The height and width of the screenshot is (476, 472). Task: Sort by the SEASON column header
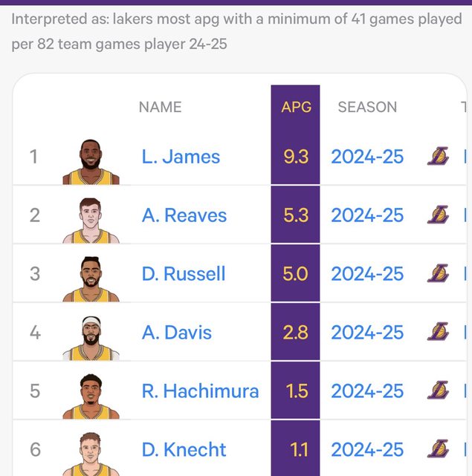coord(367,107)
